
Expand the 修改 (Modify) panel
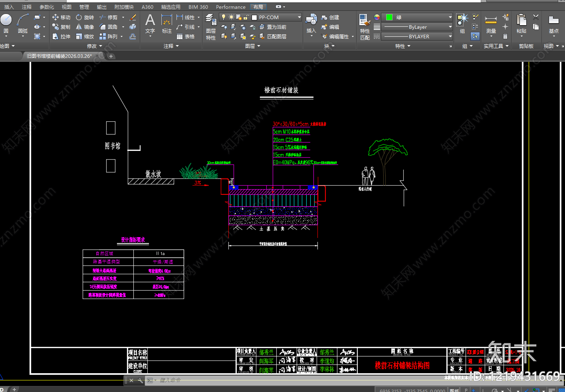(x=95, y=46)
